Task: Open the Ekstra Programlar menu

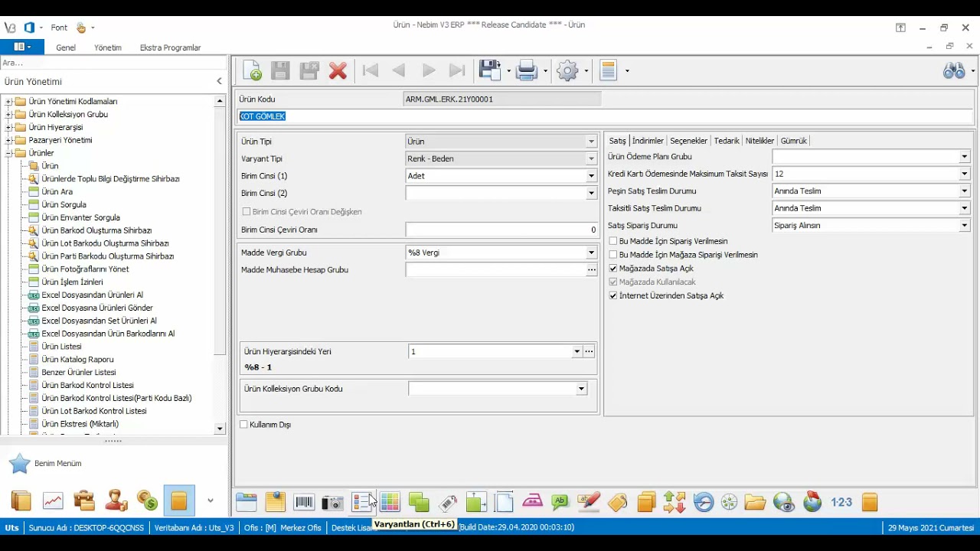Action: coord(170,47)
